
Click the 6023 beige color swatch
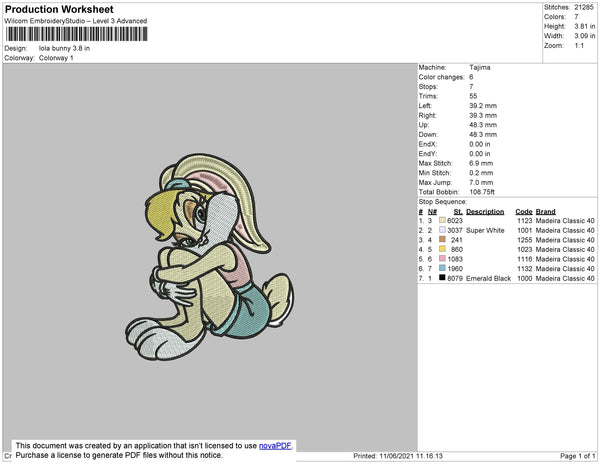click(442, 220)
